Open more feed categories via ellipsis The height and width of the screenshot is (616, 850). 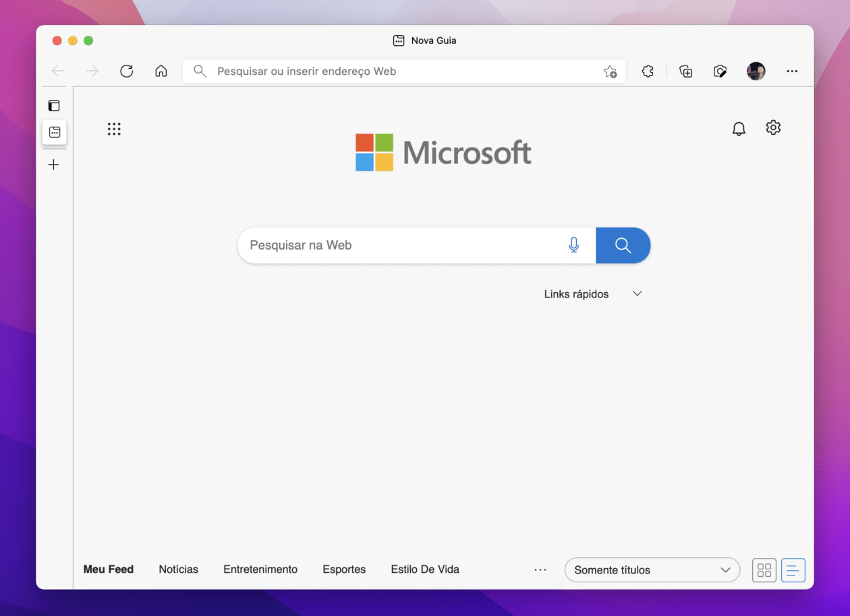540,569
